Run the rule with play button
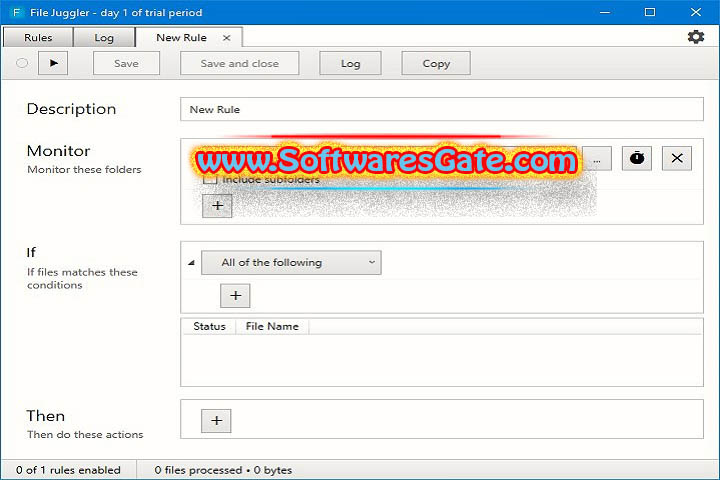Viewport: 720px width, 480px height. [53, 63]
